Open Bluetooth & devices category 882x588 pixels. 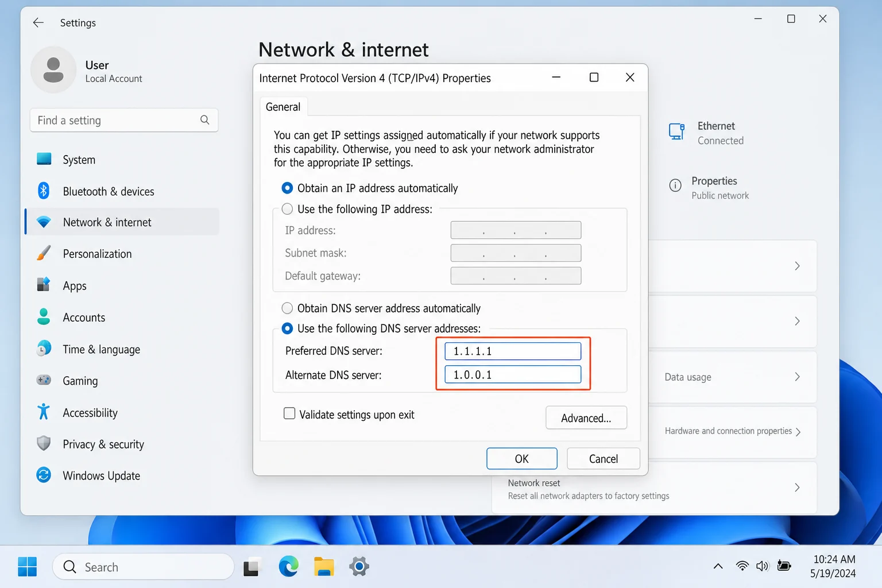tap(122, 191)
